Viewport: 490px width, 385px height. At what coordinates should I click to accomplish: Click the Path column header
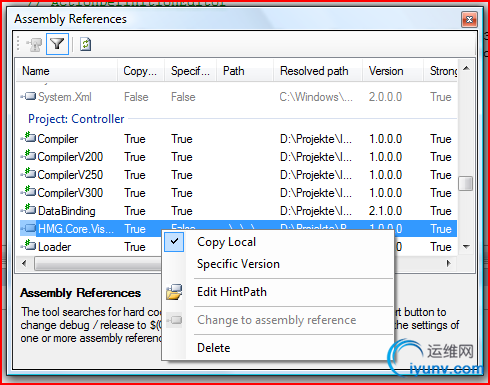point(245,71)
